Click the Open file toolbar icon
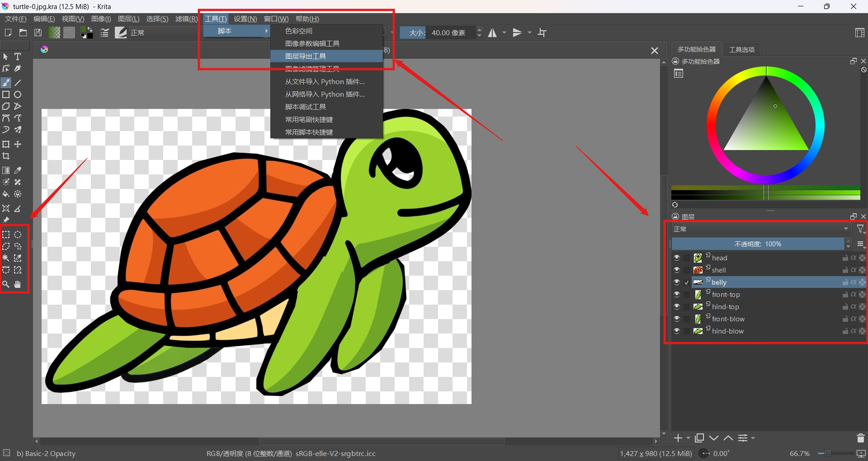This screenshot has height=461, width=868. pos(23,33)
